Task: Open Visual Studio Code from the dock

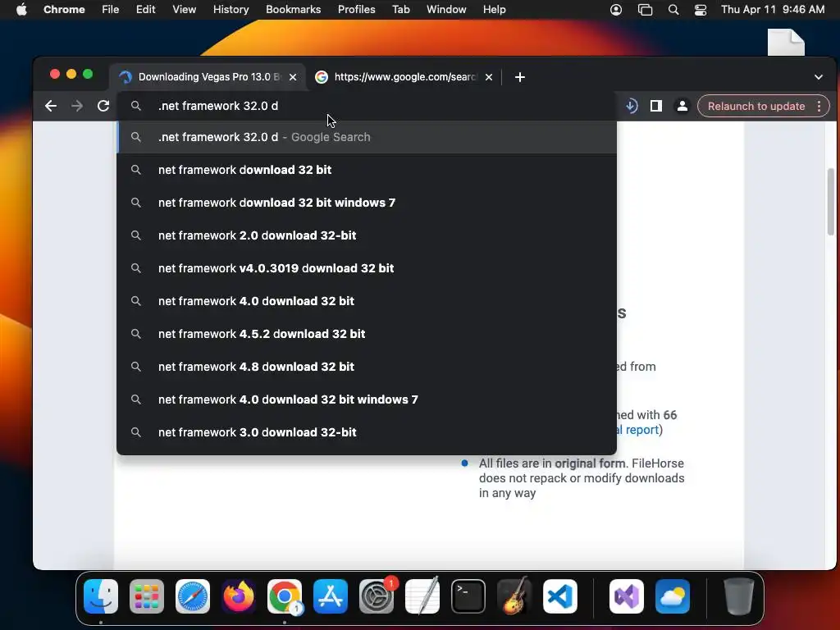Action: pyautogui.click(x=559, y=596)
